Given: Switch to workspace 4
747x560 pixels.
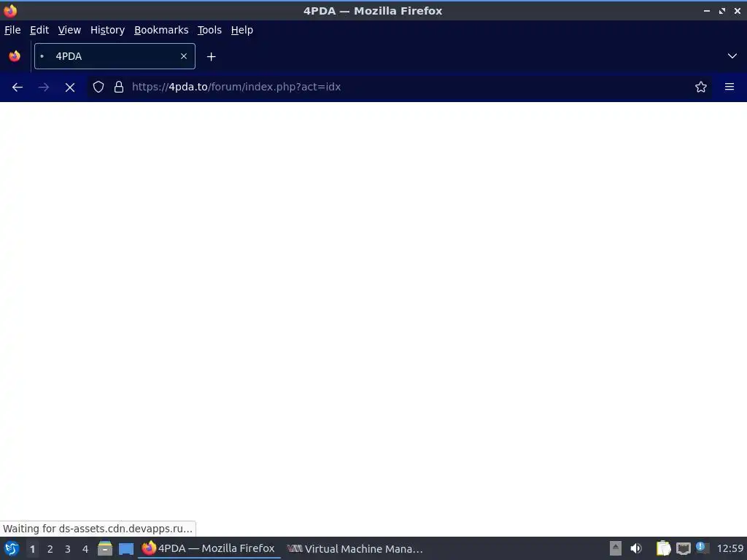Looking at the screenshot, I should pyautogui.click(x=85, y=549).
